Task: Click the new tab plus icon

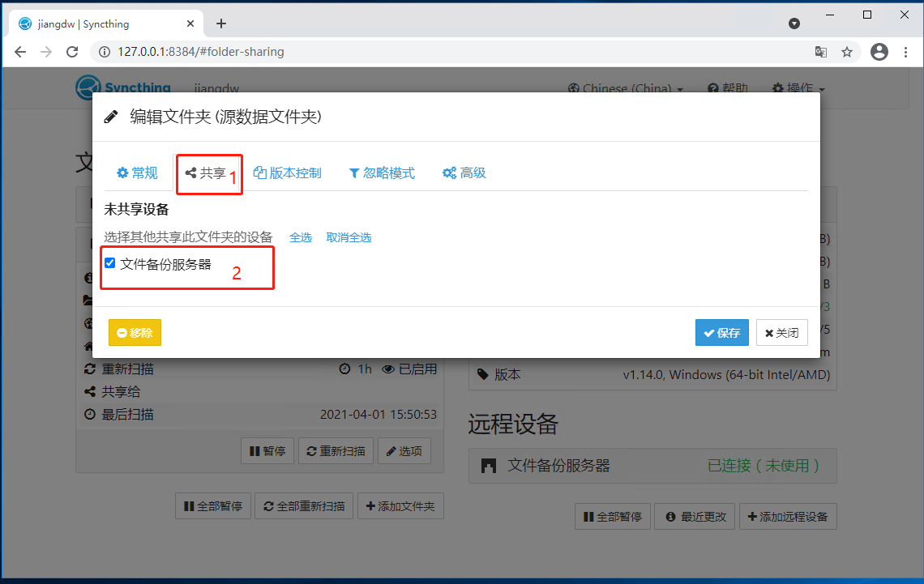Action: pos(221,23)
